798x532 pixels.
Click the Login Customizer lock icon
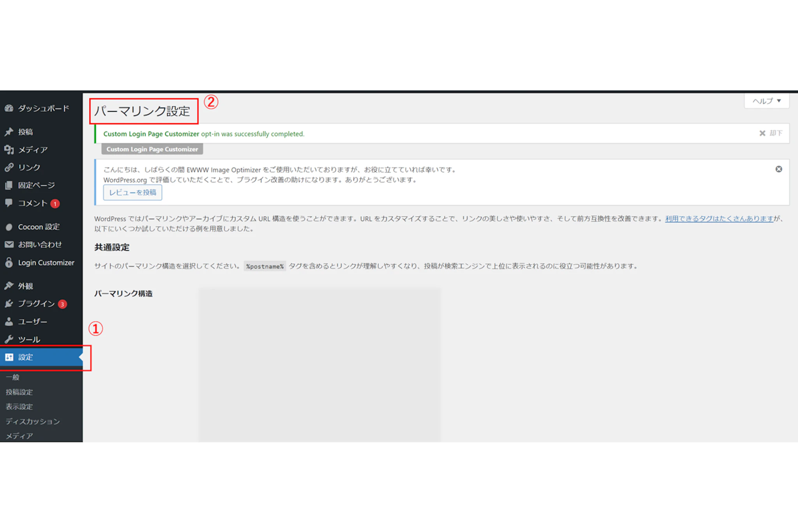[9, 262]
